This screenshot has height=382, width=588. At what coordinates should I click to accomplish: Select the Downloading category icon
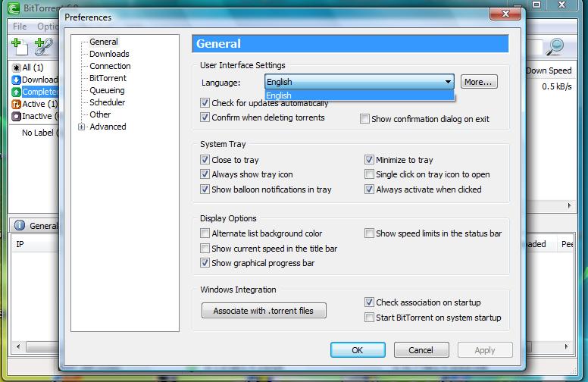point(16,80)
